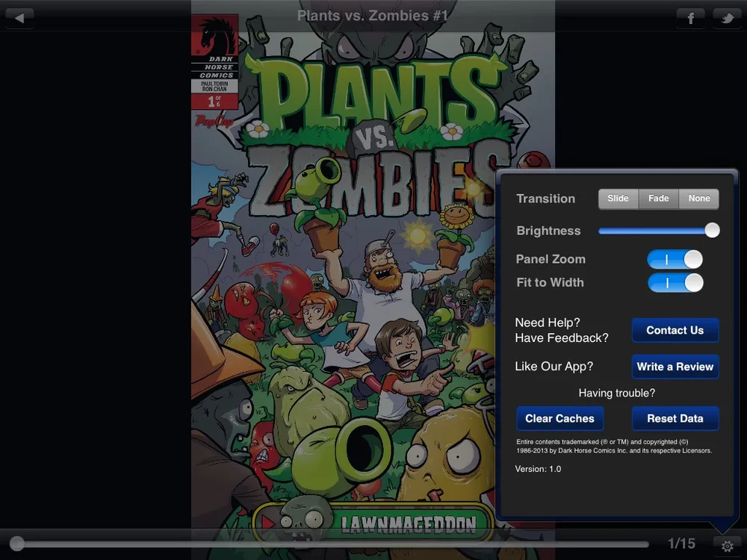The width and height of the screenshot is (747, 560).
Task: Click the Fit to Width label
Action: 550,282
